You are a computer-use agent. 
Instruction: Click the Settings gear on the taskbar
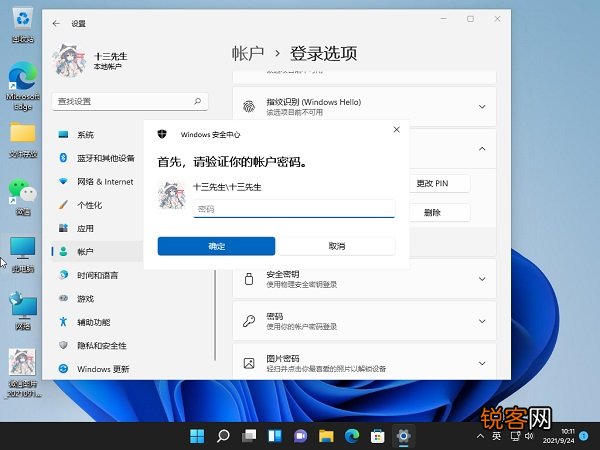pyautogui.click(x=403, y=436)
